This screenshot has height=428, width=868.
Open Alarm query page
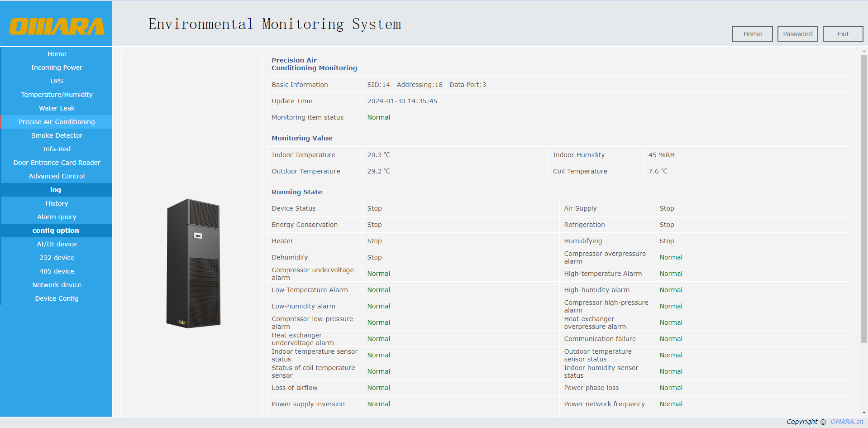(57, 217)
